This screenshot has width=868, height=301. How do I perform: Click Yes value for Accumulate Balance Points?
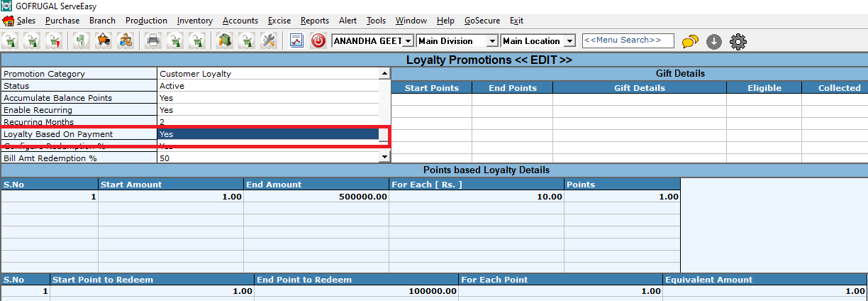pyautogui.click(x=268, y=98)
